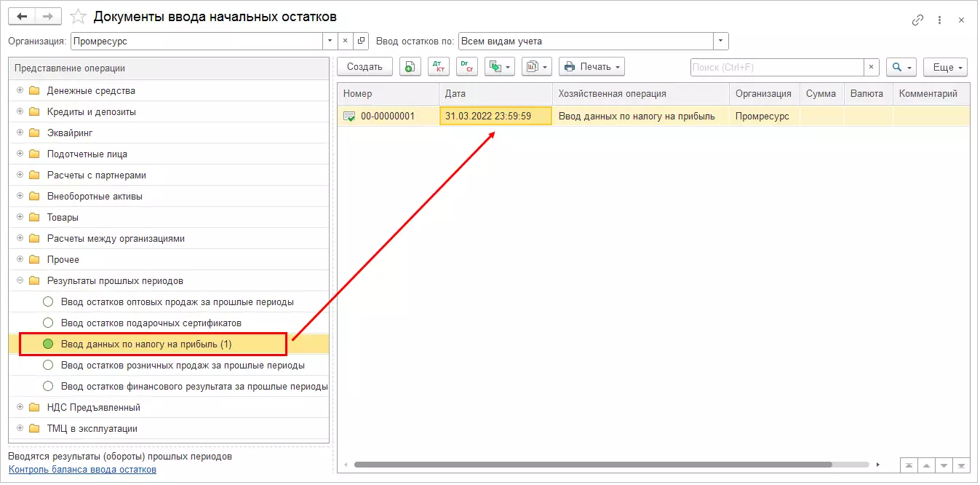Select document number 00-00000001

tap(388, 116)
